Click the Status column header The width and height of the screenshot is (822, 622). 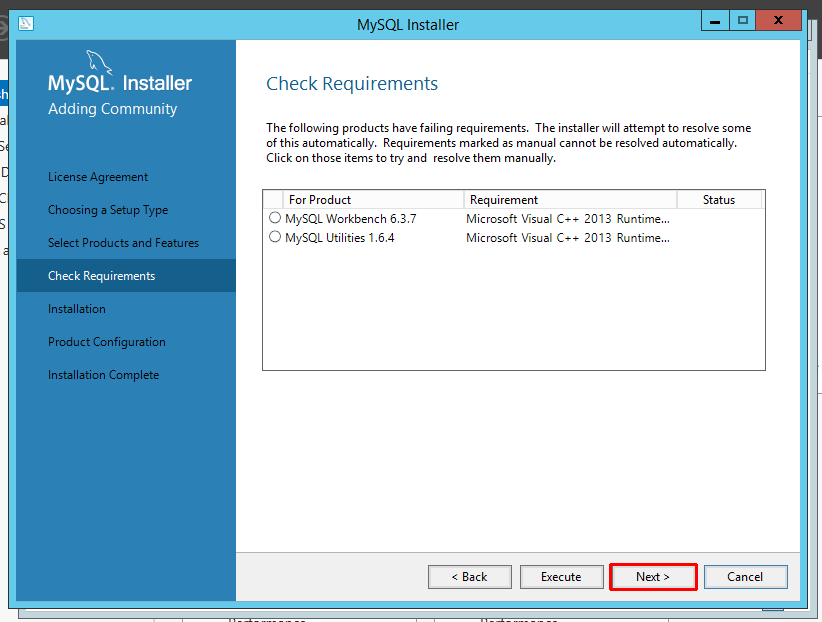click(x=719, y=200)
